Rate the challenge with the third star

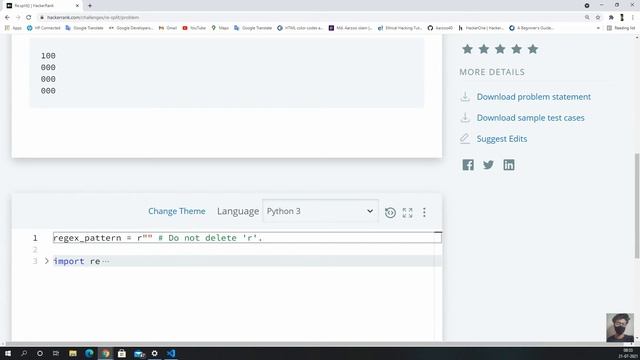(500, 49)
